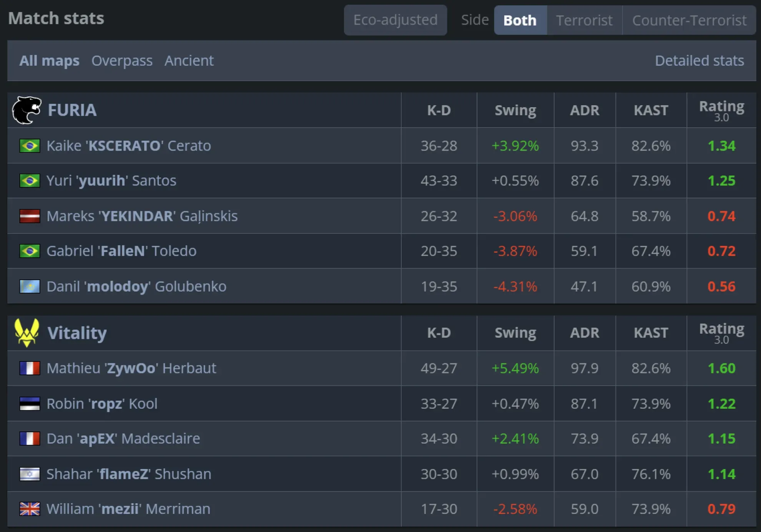Open the Detailed stats link
761x532 pixels.
(x=699, y=61)
